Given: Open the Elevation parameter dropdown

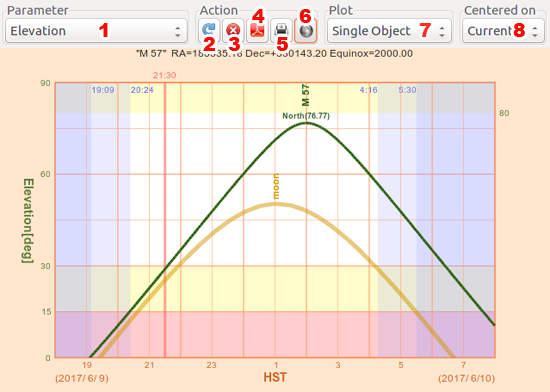Looking at the screenshot, I should coord(96,31).
